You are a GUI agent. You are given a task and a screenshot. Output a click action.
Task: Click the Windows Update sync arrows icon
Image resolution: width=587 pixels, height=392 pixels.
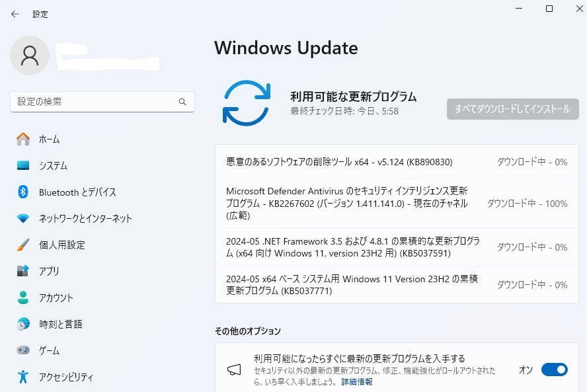coord(246,102)
